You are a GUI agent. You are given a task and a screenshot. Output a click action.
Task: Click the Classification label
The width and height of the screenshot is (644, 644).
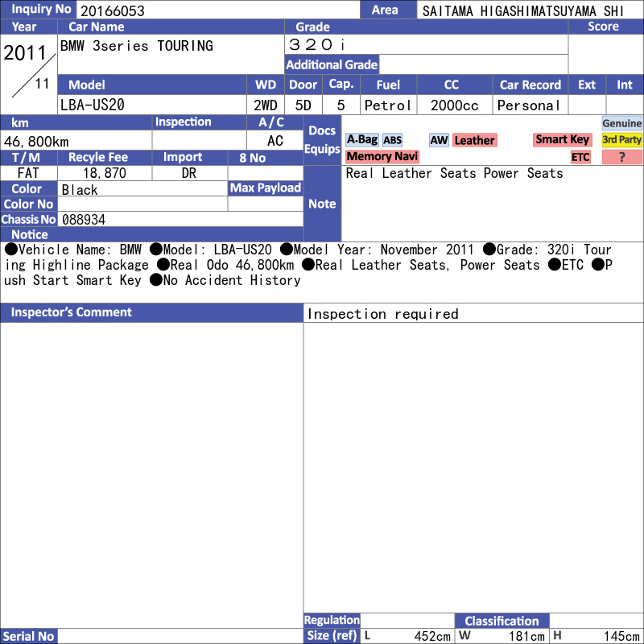click(x=502, y=621)
